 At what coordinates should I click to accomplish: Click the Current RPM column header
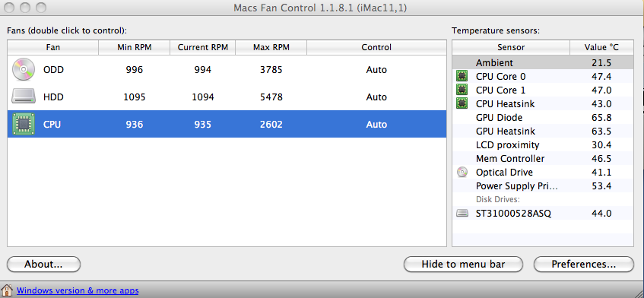202,47
